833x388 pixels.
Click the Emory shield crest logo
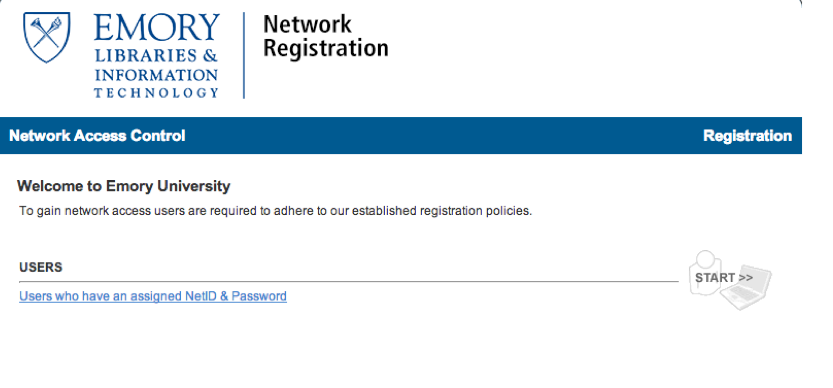click(47, 37)
